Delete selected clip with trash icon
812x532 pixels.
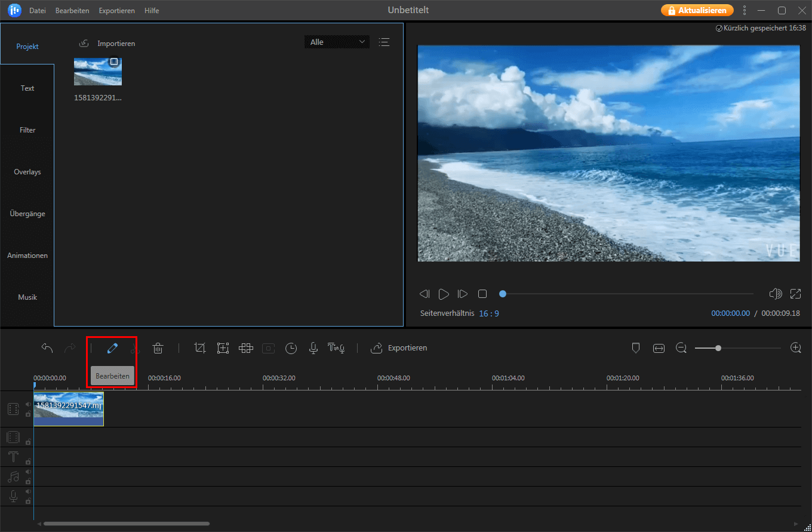(158, 348)
